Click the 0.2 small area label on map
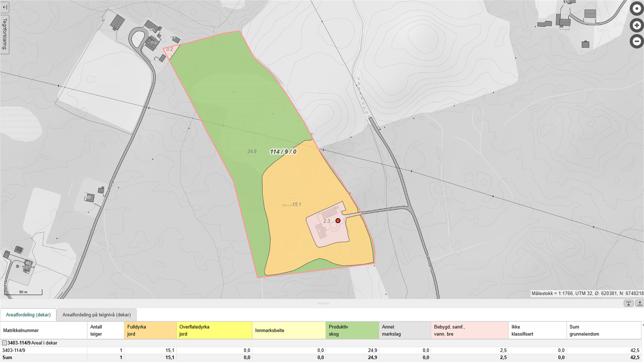 coord(169,49)
